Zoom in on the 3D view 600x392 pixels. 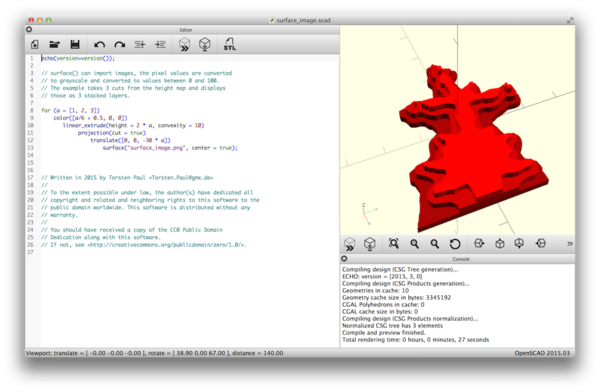click(414, 244)
